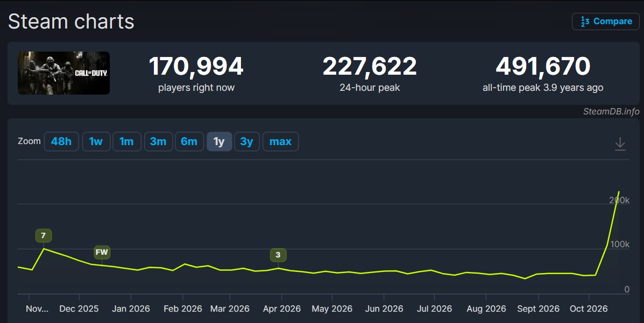
Task: Click the "7" event marker on chart
Action: click(44, 235)
